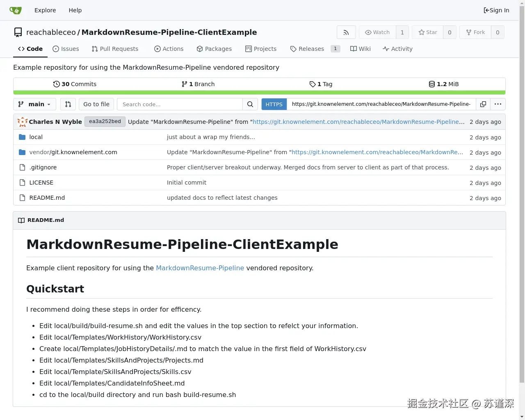Toggle Watch on this repository
Viewport: 525px width, 420px height.
pyautogui.click(x=377, y=32)
